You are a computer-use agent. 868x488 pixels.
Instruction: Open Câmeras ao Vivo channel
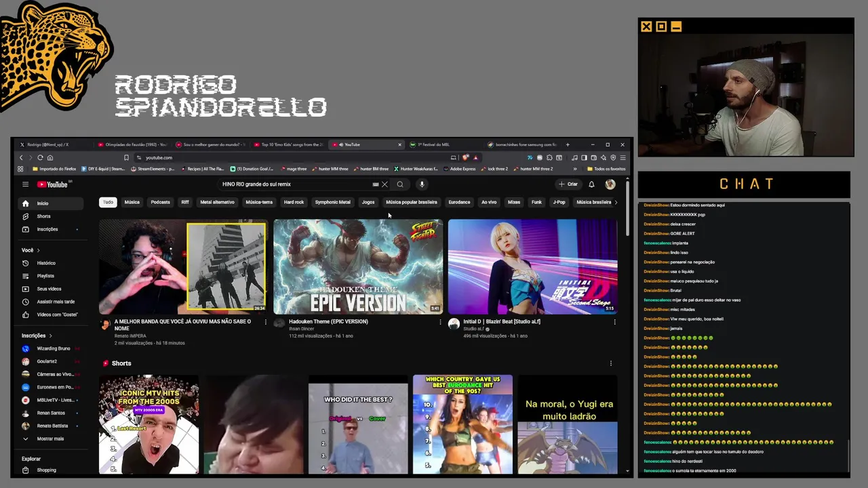tap(50, 374)
